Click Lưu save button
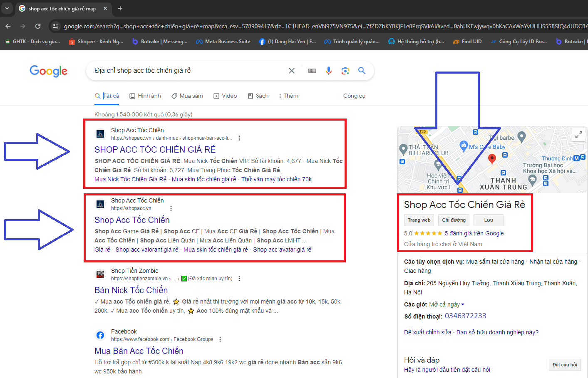The width and height of the screenshot is (588, 378). tap(489, 220)
